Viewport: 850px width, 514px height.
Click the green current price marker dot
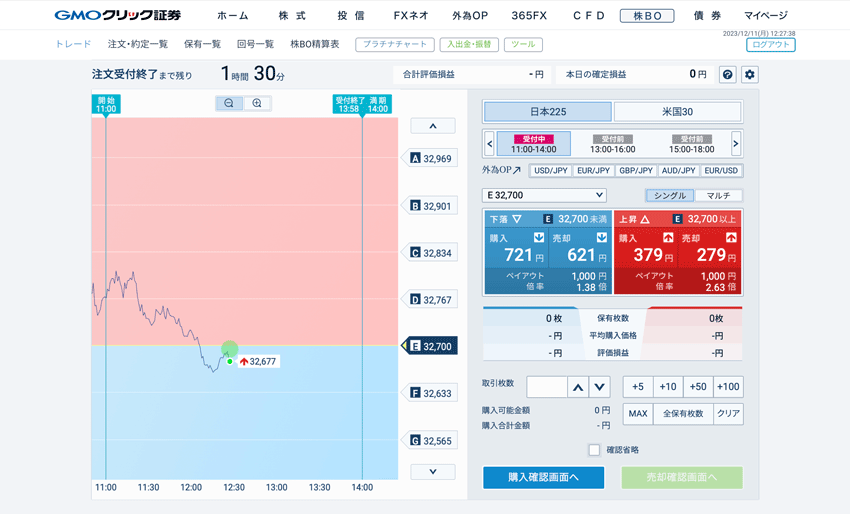point(230,361)
